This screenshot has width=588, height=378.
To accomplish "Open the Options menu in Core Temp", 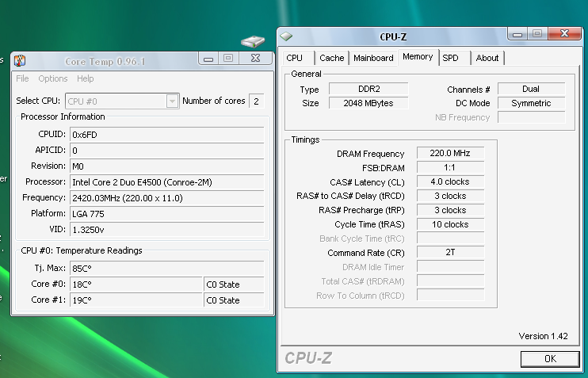I will point(53,78).
